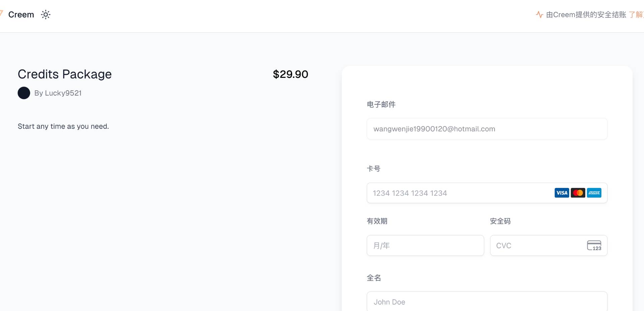Click the Mastercard logo

pos(578,193)
